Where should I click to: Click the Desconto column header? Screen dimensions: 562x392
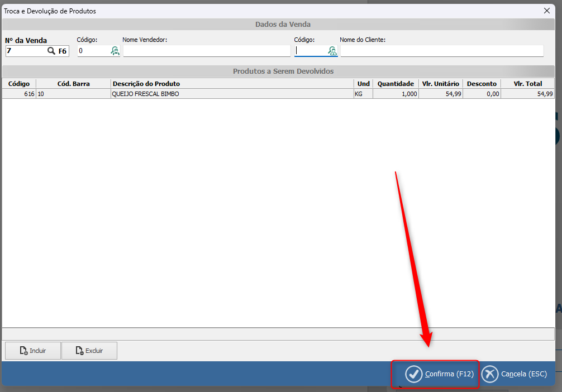482,84
